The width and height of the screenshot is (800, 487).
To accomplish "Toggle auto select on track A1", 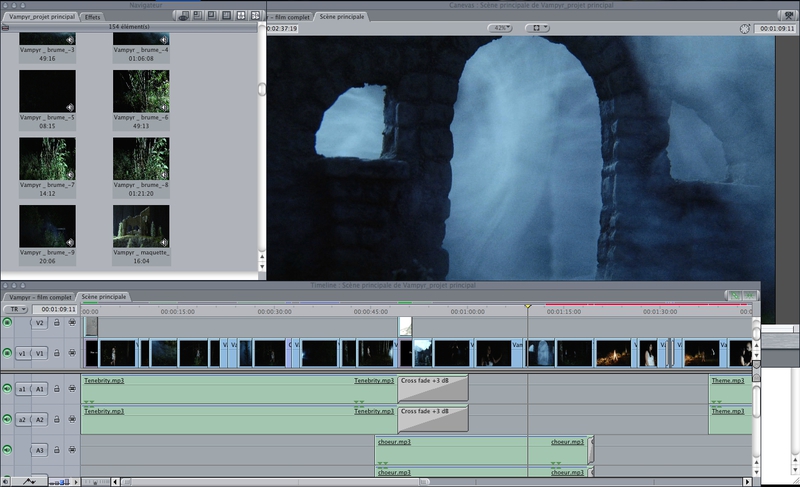I will click(72, 389).
